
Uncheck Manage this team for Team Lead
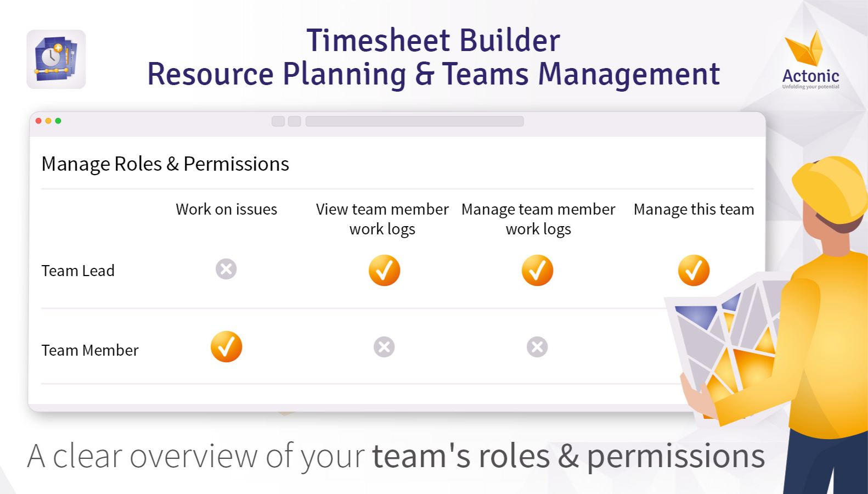(x=694, y=270)
